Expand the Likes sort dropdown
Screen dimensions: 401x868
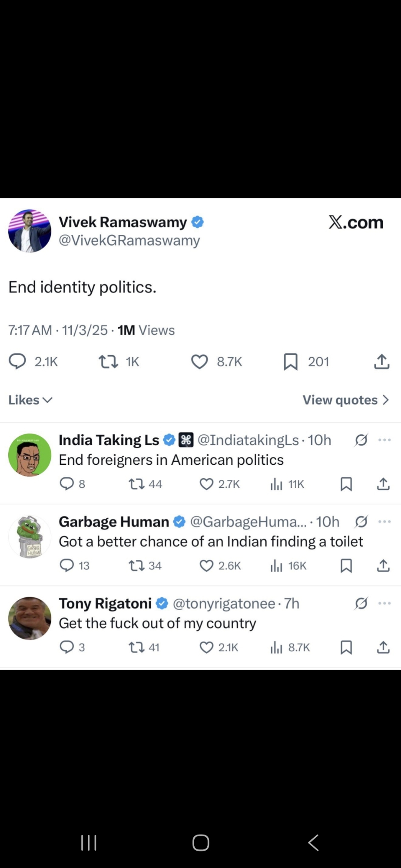point(30,400)
